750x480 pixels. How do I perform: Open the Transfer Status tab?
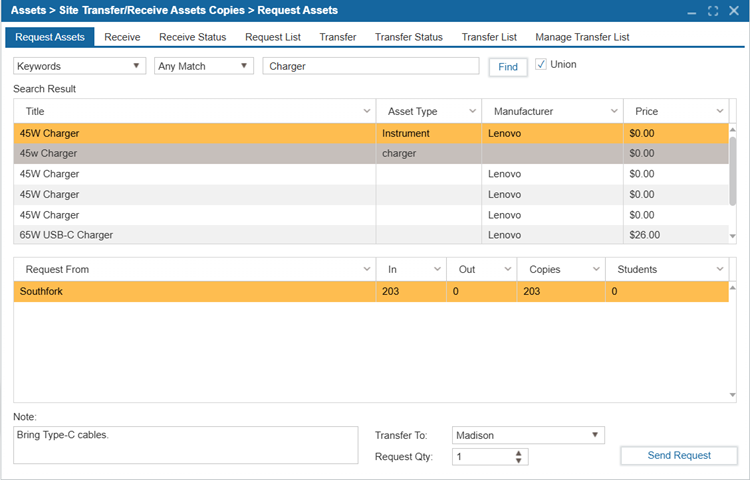(x=408, y=37)
